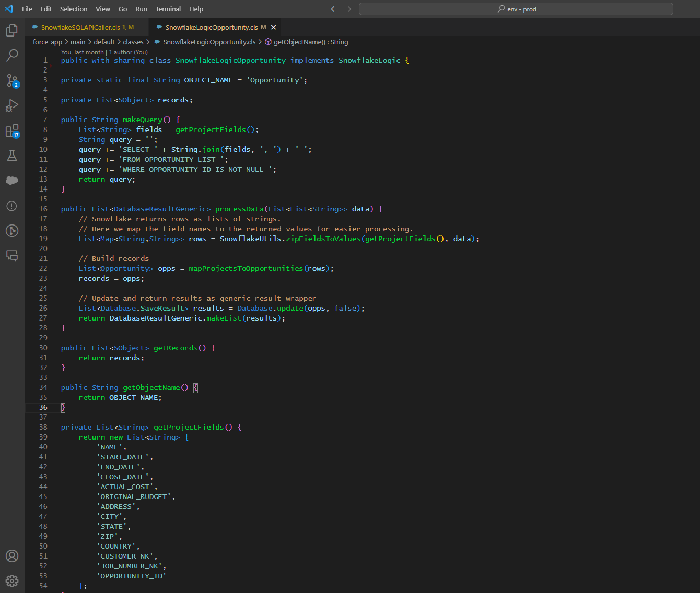The height and width of the screenshot is (593, 700).
Task: Open Extensions showing 17 updates
Action: click(12, 131)
